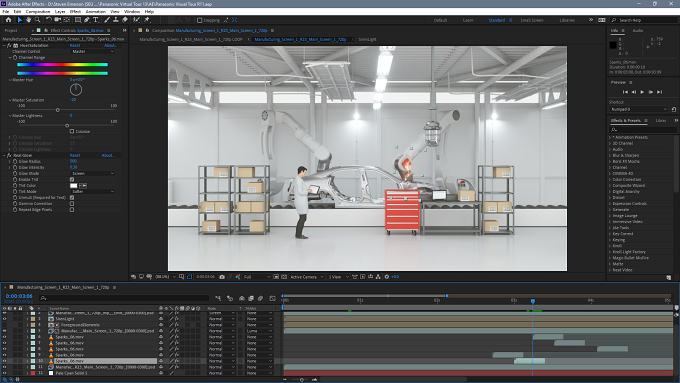Open the File menu
The width and height of the screenshot is (680, 383).
[6, 12]
